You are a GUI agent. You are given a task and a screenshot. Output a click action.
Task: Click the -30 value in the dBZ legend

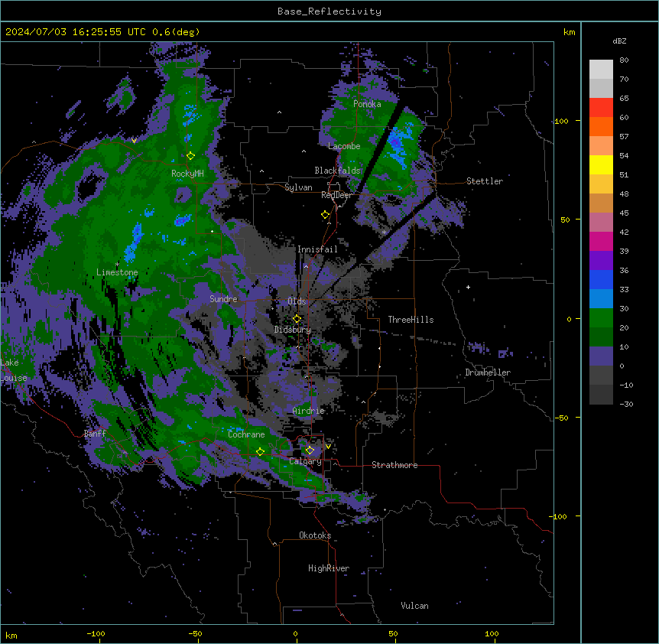pyautogui.click(x=626, y=404)
